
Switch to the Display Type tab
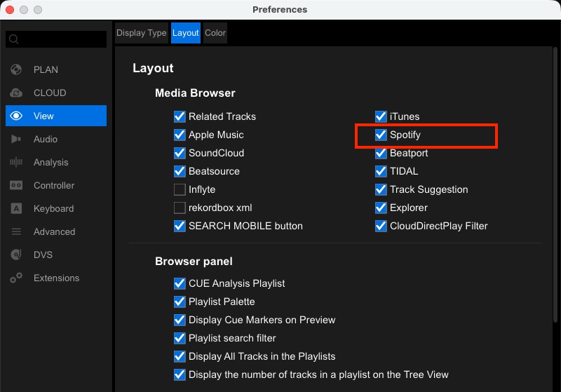(x=142, y=33)
